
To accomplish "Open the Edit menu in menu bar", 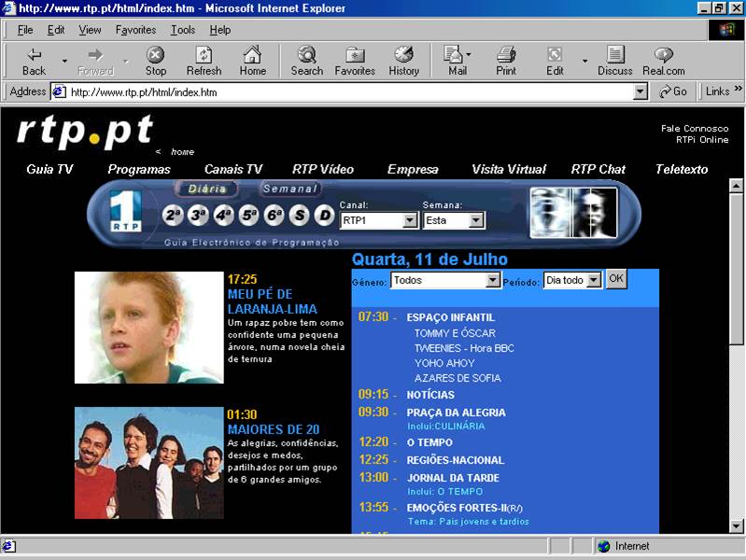I will pyautogui.click(x=56, y=30).
